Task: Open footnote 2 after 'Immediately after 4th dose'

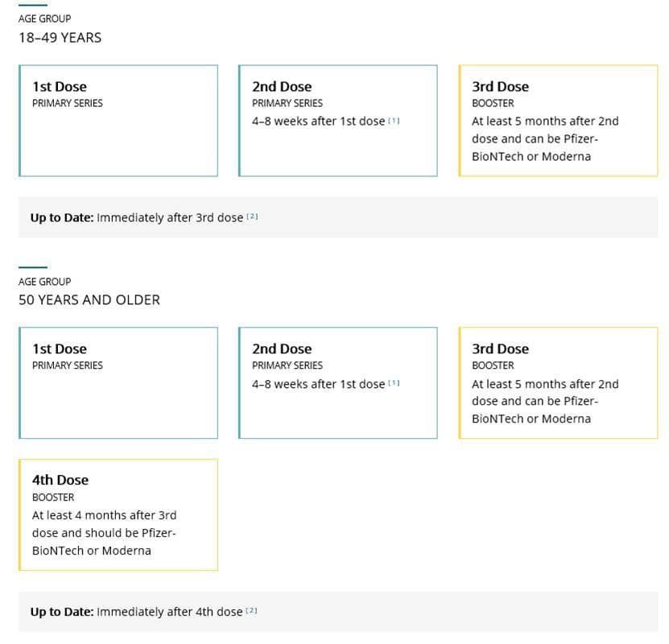Action: click(251, 611)
